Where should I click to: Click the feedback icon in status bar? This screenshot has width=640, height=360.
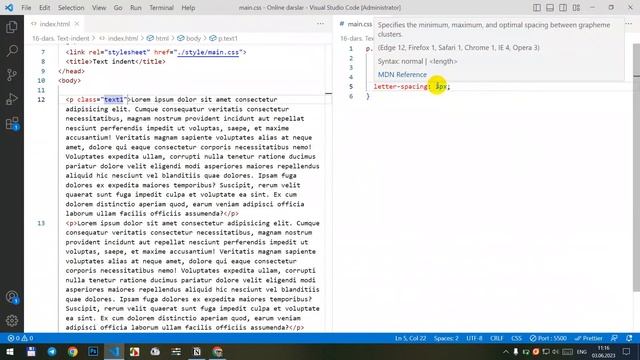point(614,338)
